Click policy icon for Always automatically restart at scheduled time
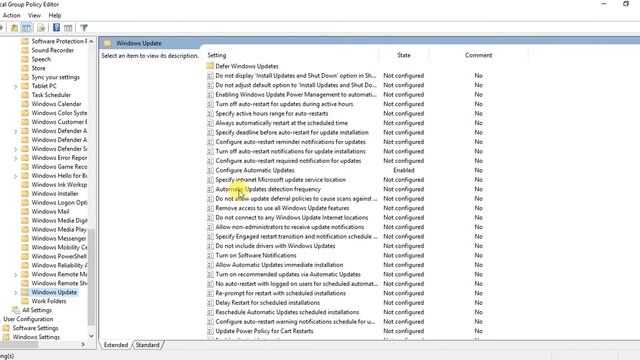This screenshot has height=360, width=640. tap(210, 123)
